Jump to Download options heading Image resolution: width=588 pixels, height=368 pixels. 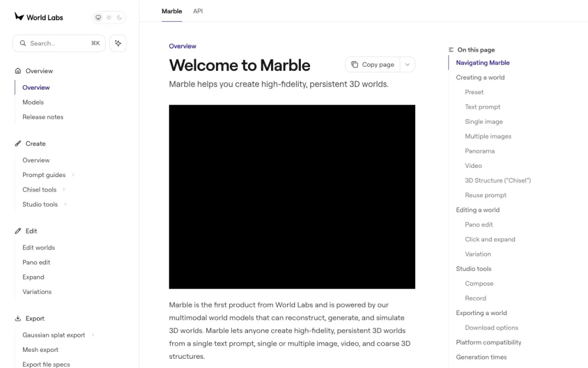tap(492, 327)
